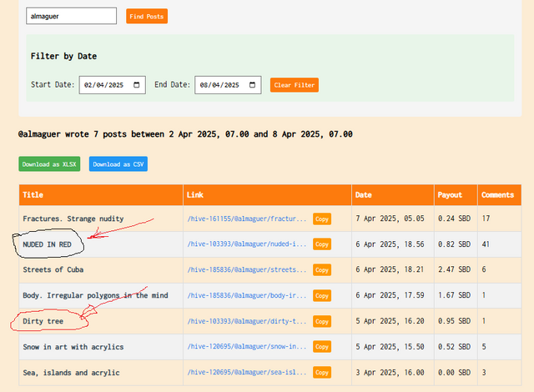Screen dimensions: 534x392
Task: Click payout value 2.47 SBD
Action: tap(454, 269)
